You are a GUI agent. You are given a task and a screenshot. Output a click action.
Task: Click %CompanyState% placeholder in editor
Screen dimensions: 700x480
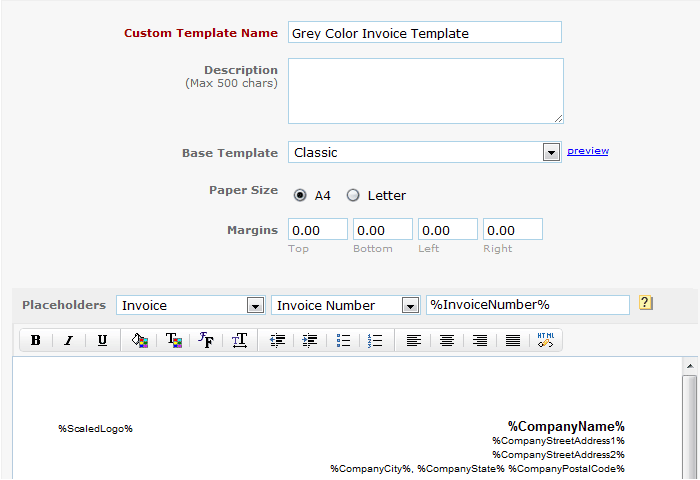pos(461,469)
